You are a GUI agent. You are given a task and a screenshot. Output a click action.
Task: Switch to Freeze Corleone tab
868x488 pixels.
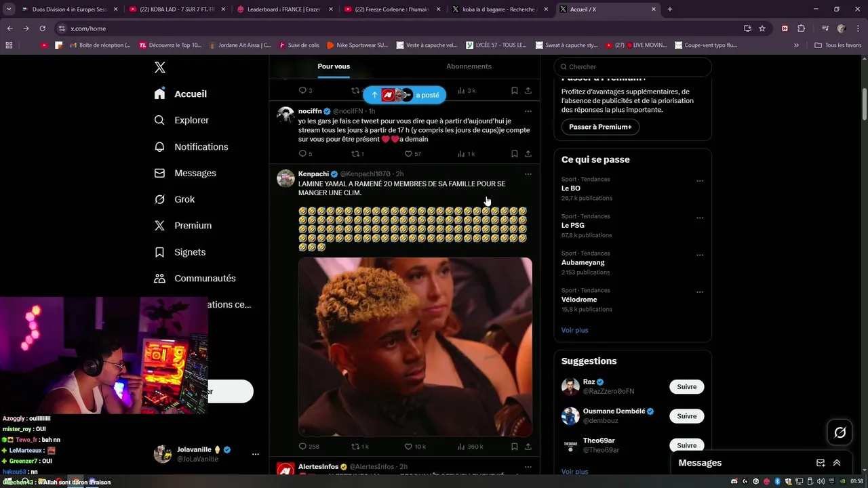[x=392, y=9]
